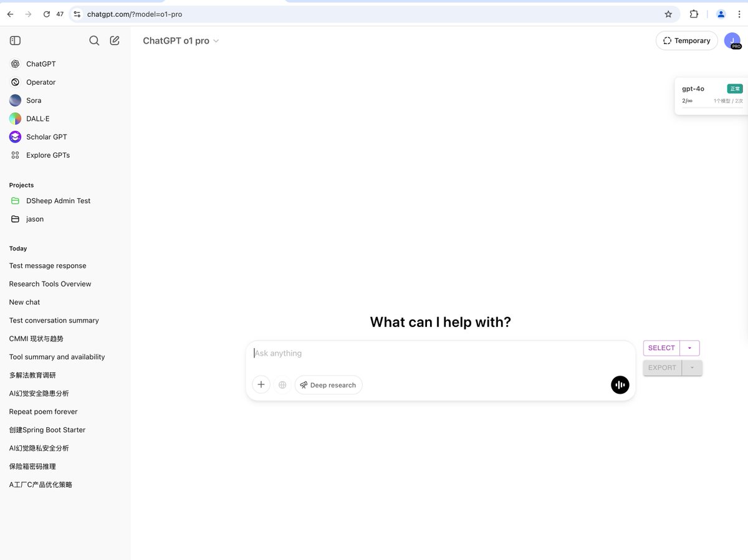Click the plus attach button in composer
748x560 pixels.
click(261, 385)
